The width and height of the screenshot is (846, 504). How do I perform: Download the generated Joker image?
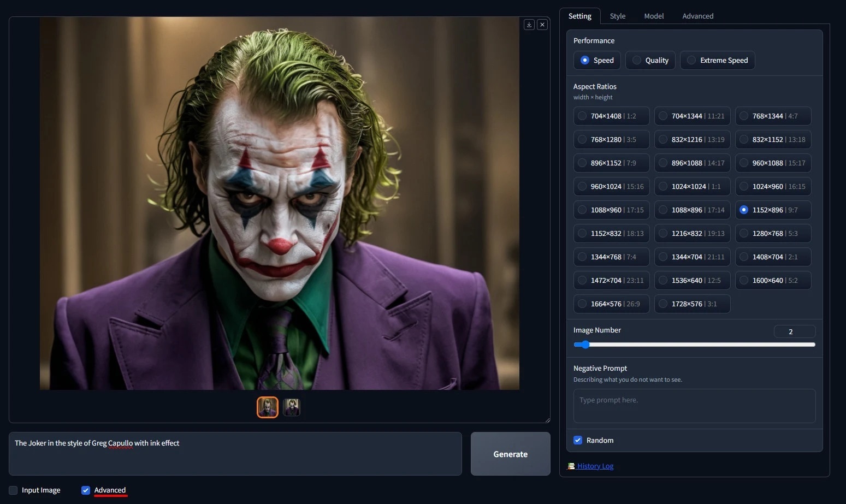pyautogui.click(x=529, y=25)
